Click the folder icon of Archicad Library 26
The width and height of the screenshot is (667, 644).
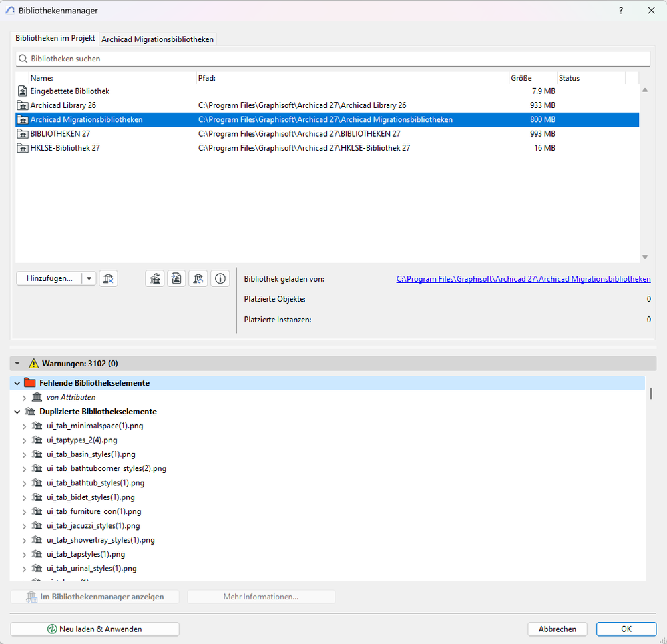click(x=23, y=105)
